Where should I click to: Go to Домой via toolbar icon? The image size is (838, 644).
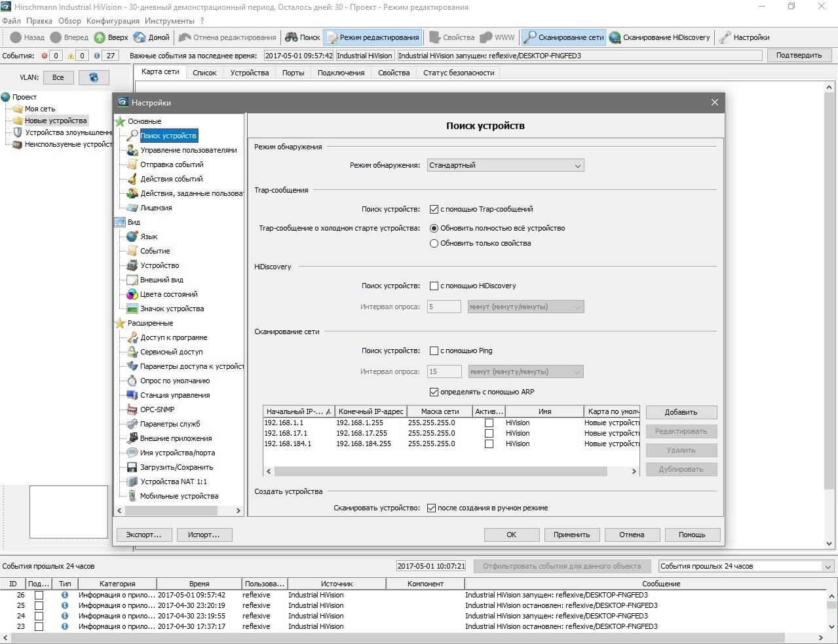140,37
